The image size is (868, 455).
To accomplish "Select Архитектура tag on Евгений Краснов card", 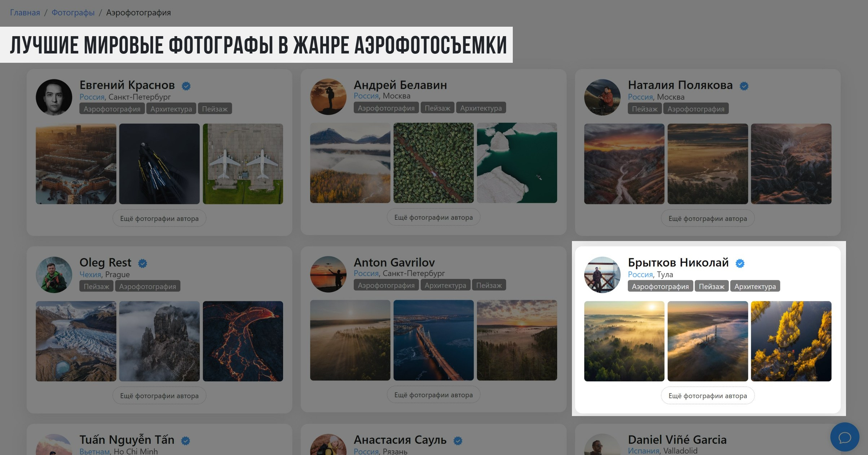I will (x=171, y=109).
